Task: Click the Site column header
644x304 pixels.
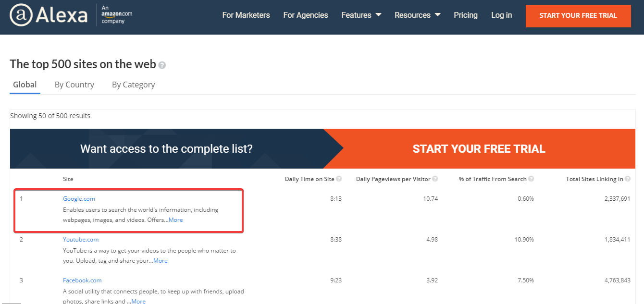Action: click(x=68, y=179)
